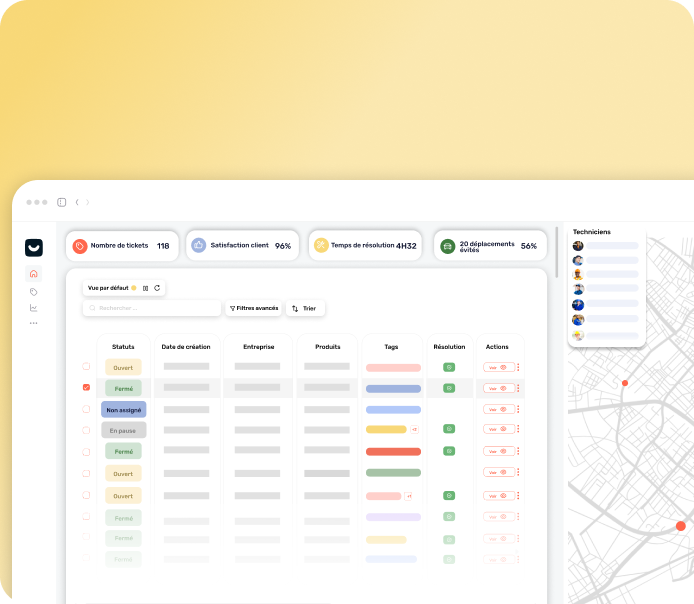Open the sidebar three-dots more menu
694x604 pixels.
(34, 323)
